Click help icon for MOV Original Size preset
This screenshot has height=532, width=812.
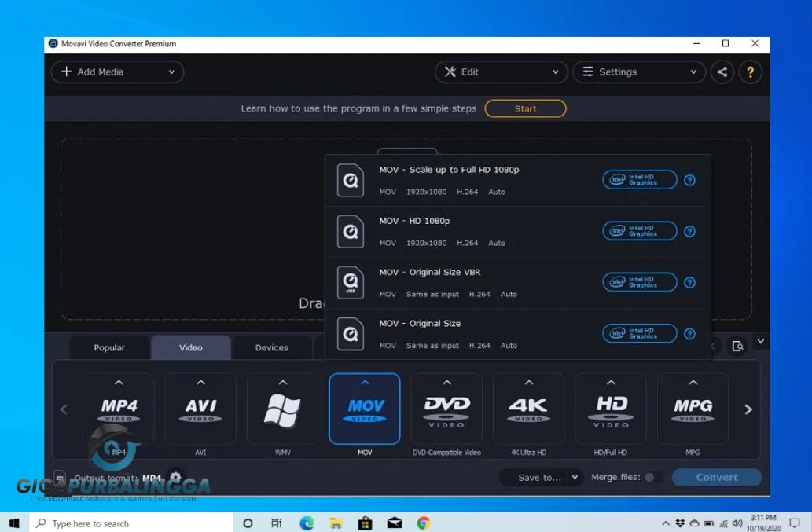(689, 334)
